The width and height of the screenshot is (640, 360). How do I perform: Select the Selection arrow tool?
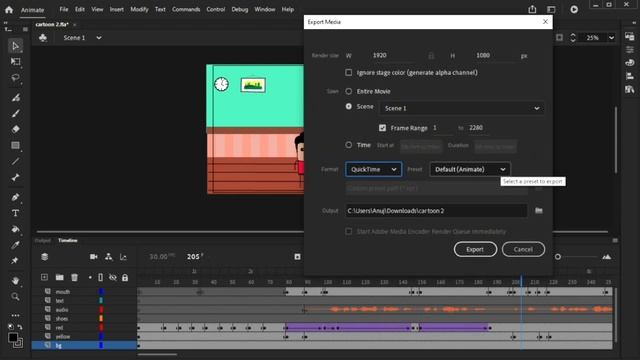[15, 46]
